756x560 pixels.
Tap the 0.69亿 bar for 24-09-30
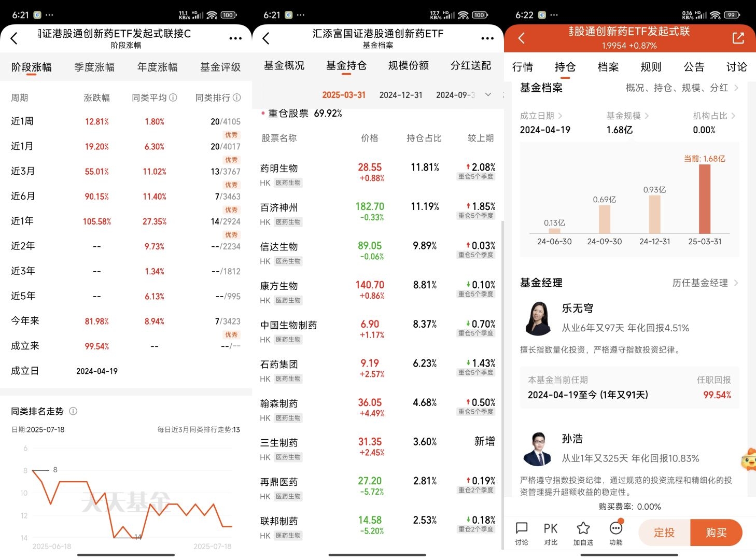click(x=605, y=219)
